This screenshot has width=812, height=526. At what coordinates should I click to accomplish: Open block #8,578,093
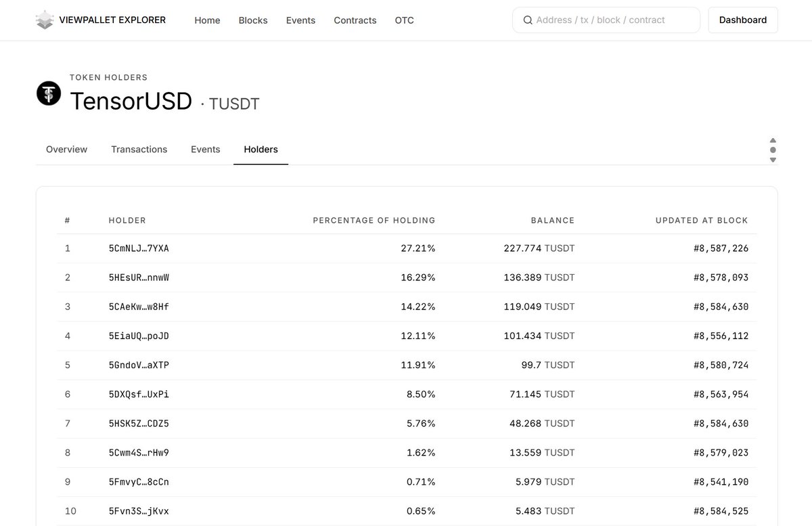(721, 278)
